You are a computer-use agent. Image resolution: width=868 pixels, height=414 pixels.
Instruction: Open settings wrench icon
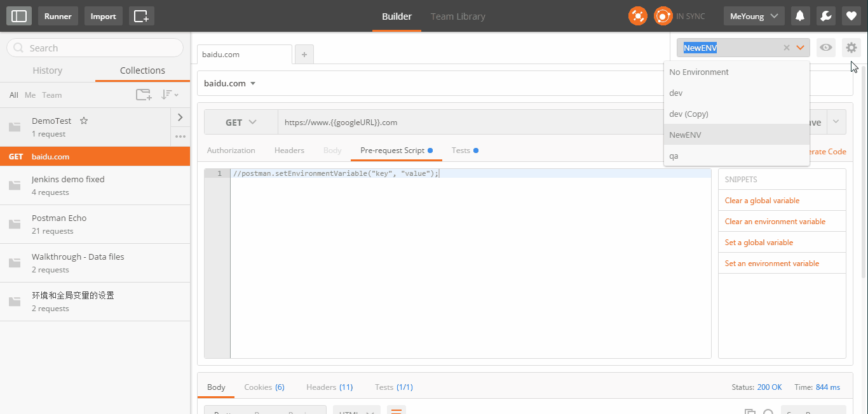(x=825, y=16)
